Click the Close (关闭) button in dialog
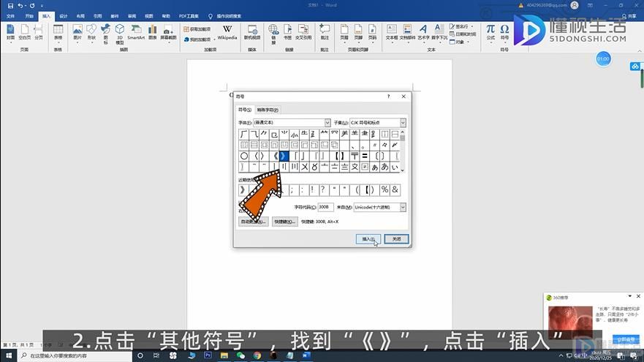The width and height of the screenshot is (644, 362). point(396,238)
